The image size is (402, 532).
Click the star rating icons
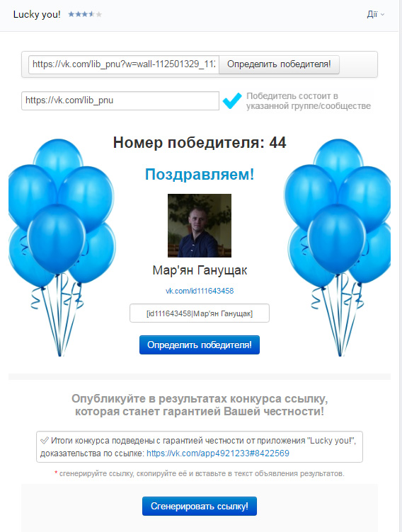[84, 14]
